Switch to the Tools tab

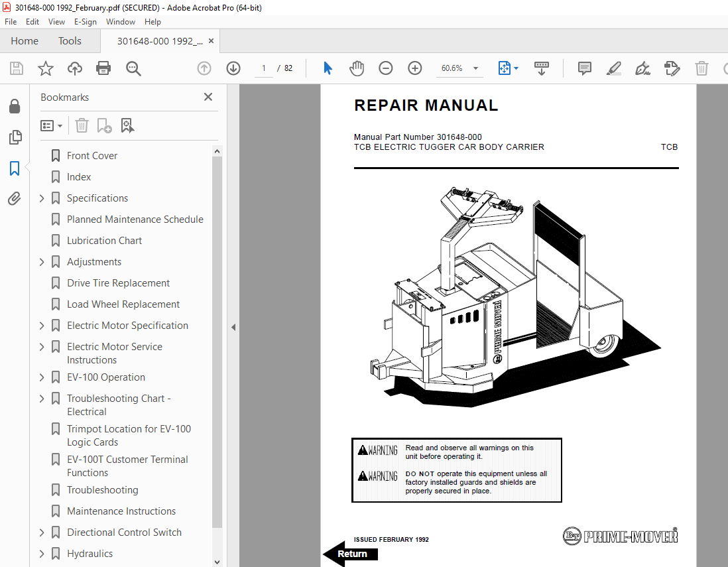tap(70, 41)
